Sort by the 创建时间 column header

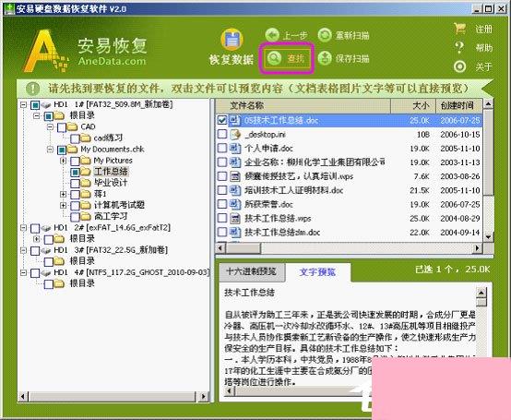[x=459, y=105]
